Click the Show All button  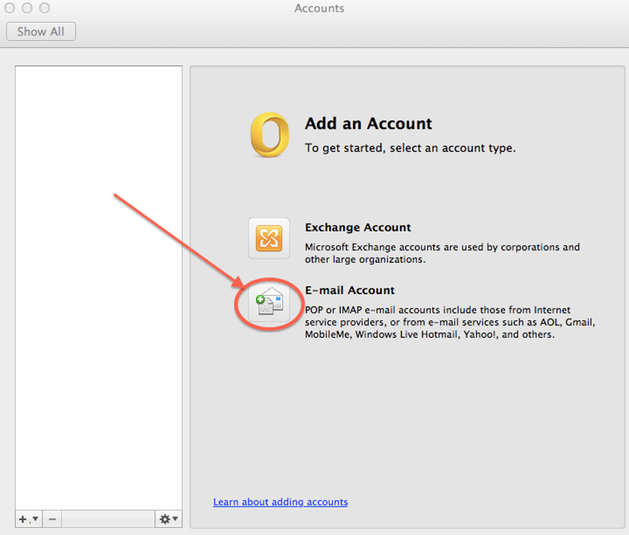(41, 31)
